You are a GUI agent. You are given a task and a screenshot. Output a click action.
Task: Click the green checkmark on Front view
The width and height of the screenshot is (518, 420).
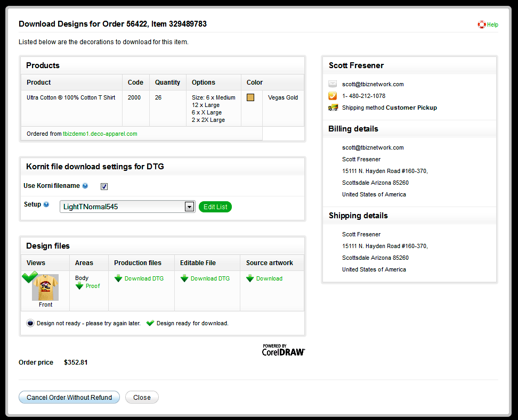(30, 277)
